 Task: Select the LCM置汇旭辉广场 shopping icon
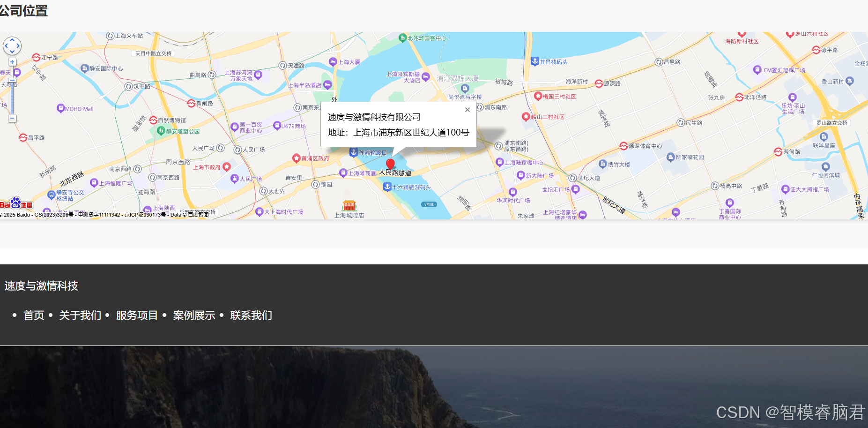[757, 70]
